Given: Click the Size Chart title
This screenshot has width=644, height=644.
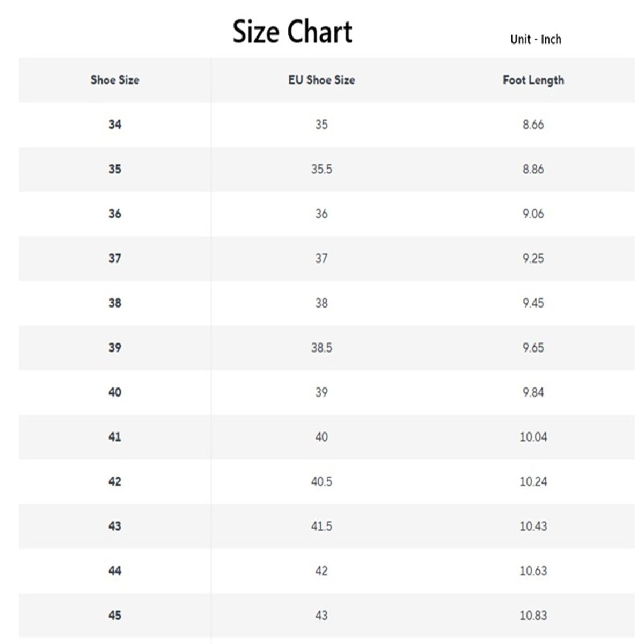Looking at the screenshot, I should coord(292,32).
